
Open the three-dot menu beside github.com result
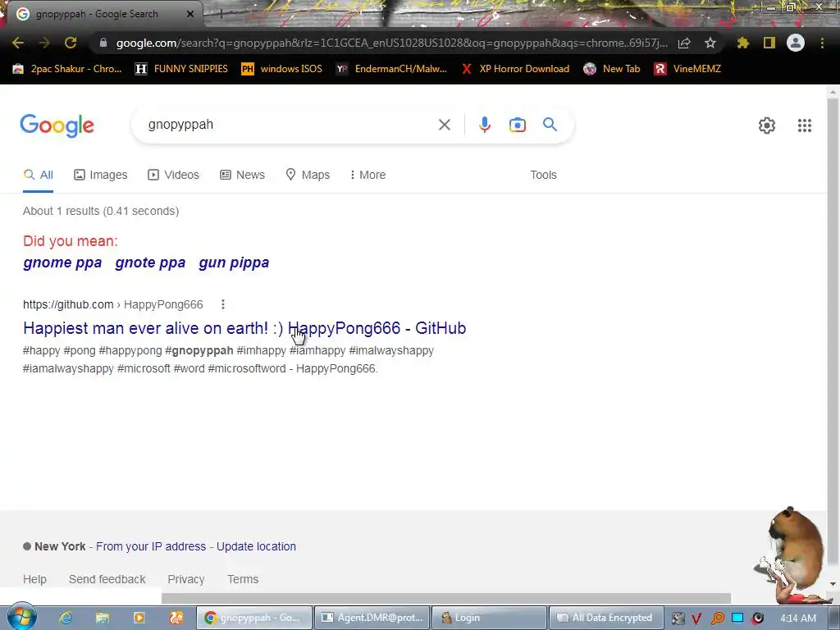pyautogui.click(x=223, y=304)
